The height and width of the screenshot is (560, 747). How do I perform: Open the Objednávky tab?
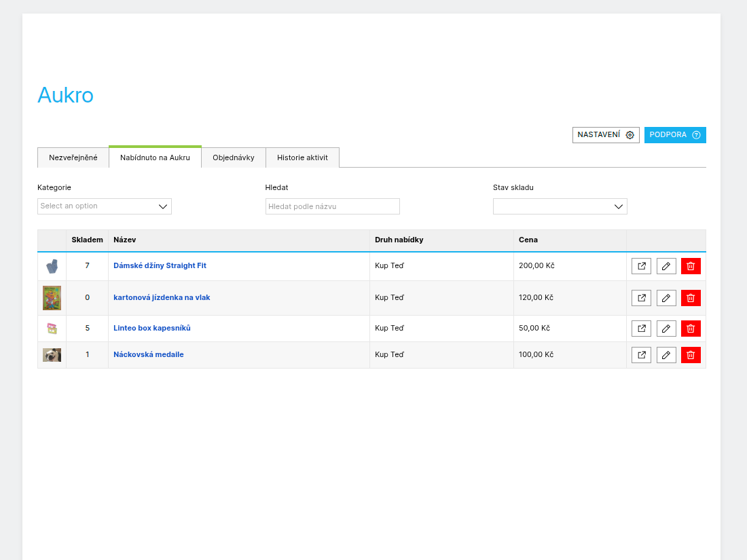[x=234, y=157]
